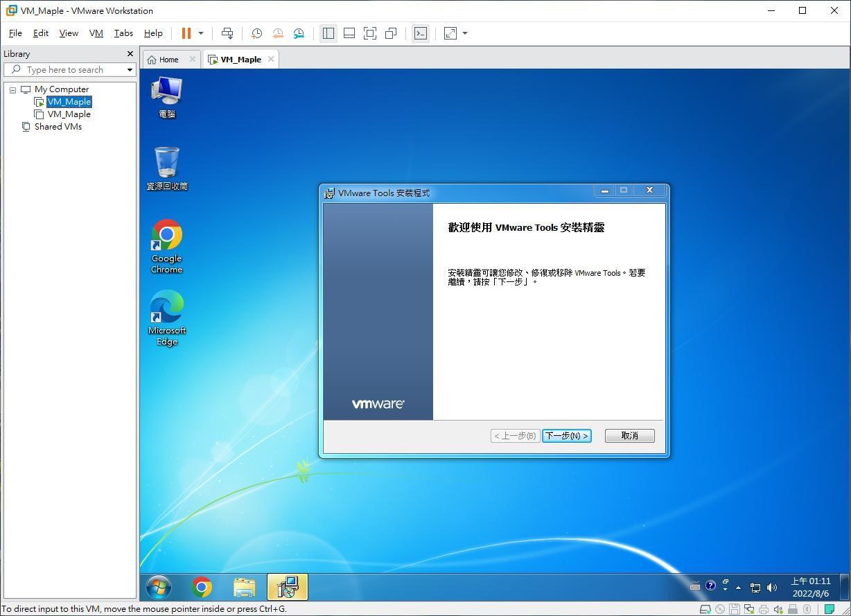Open the Snapshot Manager
851x616 pixels.
[x=299, y=33]
